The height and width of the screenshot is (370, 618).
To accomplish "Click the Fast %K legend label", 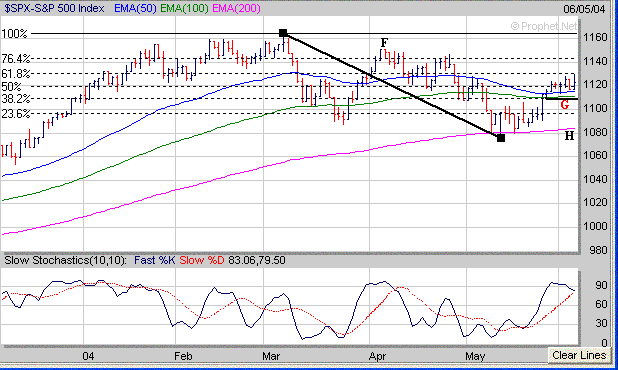I will point(154,260).
